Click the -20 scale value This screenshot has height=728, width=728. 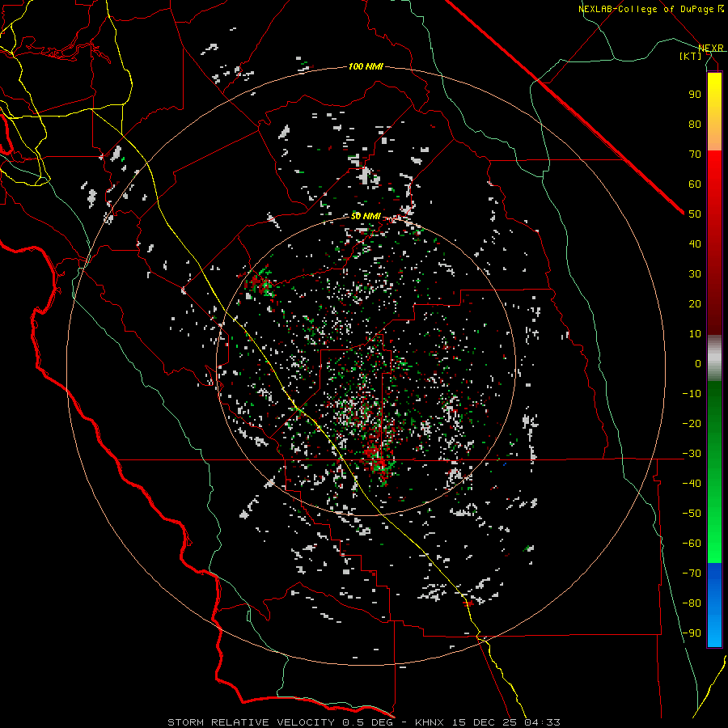coord(692,423)
